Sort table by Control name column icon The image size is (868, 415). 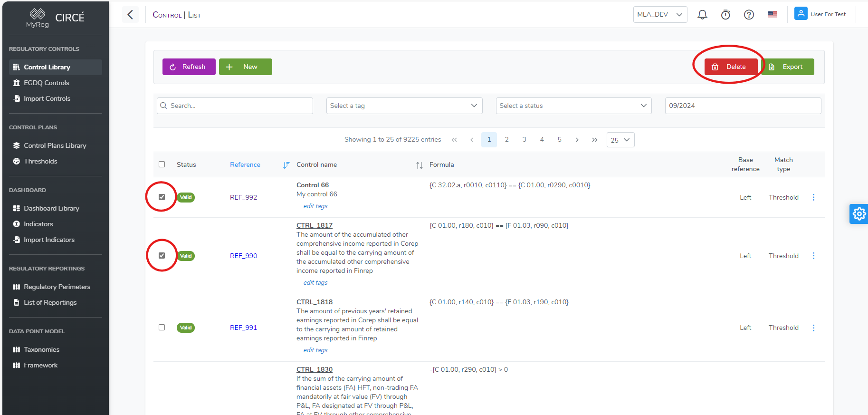pos(419,165)
